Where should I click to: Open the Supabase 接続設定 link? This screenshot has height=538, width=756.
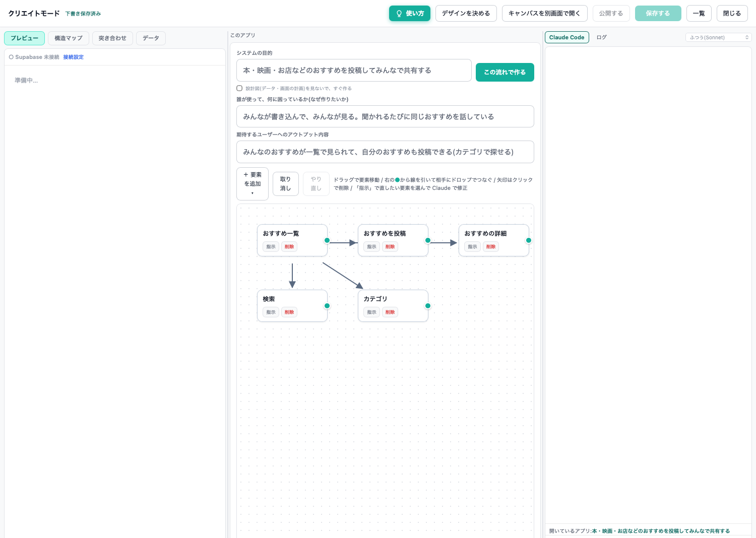(74, 57)
